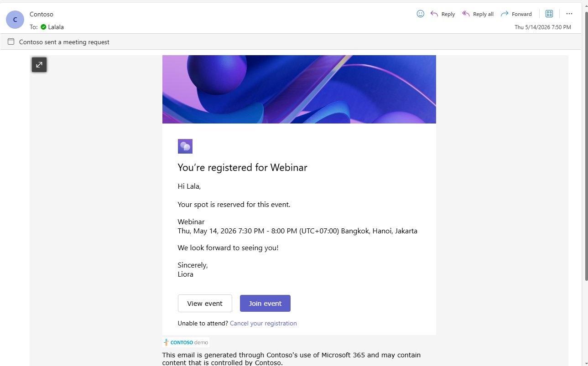This screenshot has width=588, height=366.
Task: Click the blue abstract banner image
Action: 299,89
